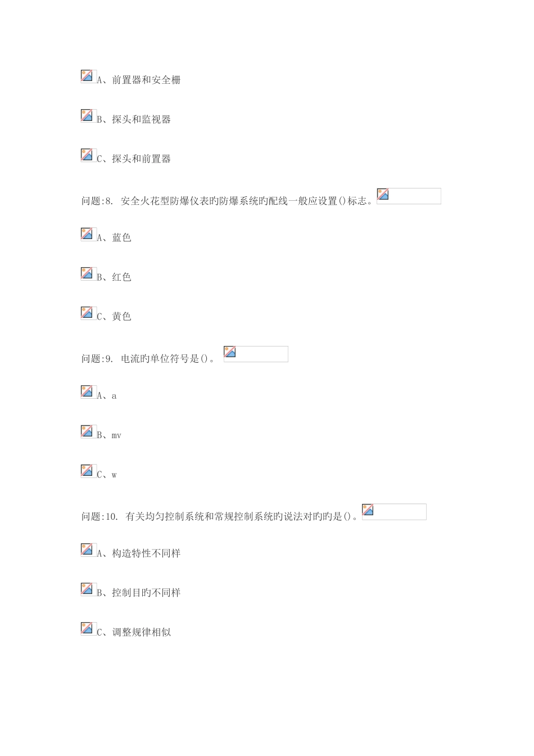Click question 10 text 均匀控制系统
534x756 pixels.
point(220,516)
